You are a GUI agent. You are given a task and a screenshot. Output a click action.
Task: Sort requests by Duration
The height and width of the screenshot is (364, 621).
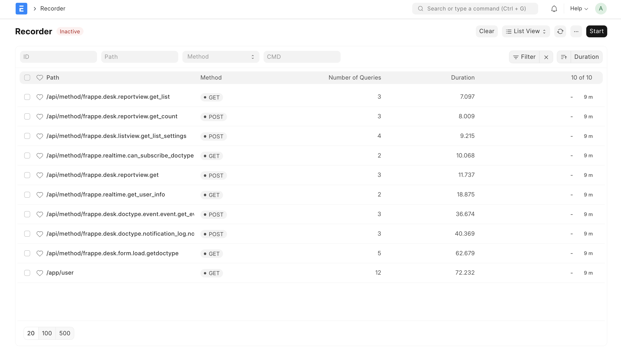pyautogui.click(x=586, y=57)
